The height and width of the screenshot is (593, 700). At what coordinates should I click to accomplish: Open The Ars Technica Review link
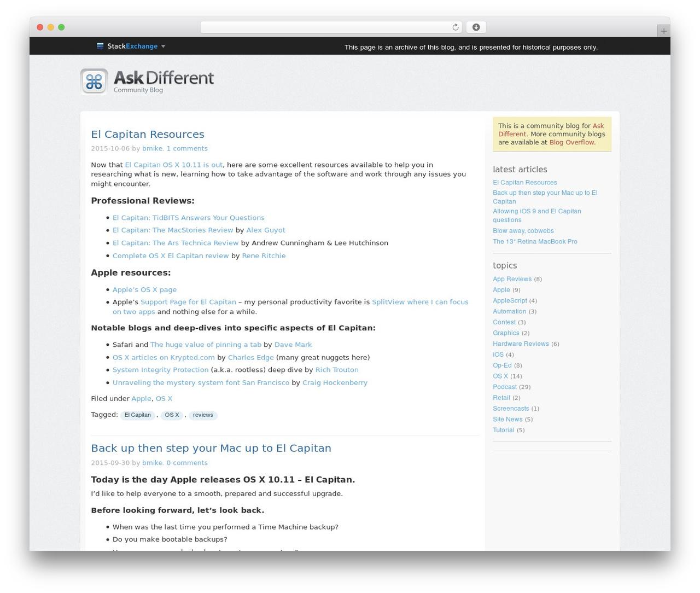tap(176, 243)
